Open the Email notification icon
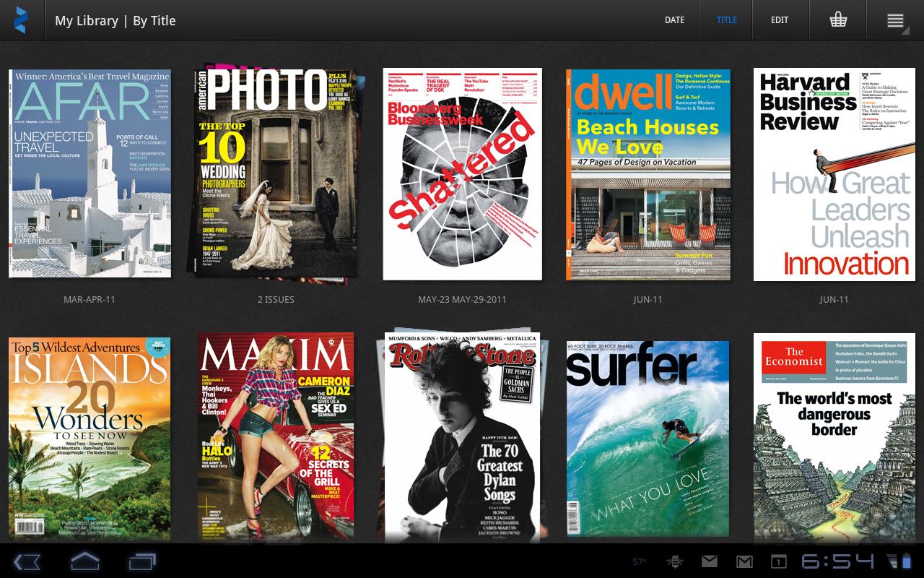This screenshot has height=578, width=924. pyautogui.click(x=710, y=561)
